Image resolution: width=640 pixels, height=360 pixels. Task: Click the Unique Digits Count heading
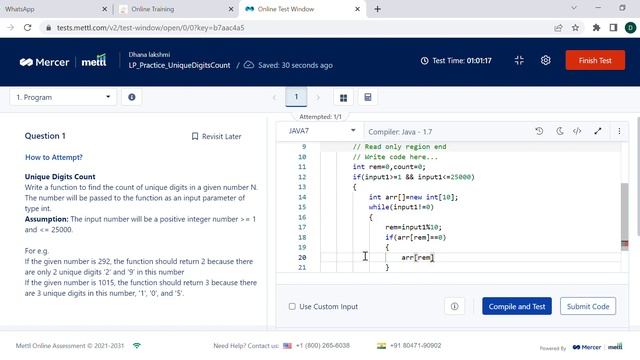(60, 177)
